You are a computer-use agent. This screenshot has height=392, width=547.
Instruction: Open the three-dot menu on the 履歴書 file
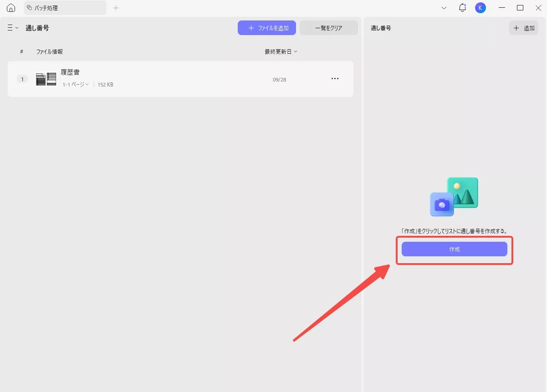pyautogui.click(x=335, y=79)
